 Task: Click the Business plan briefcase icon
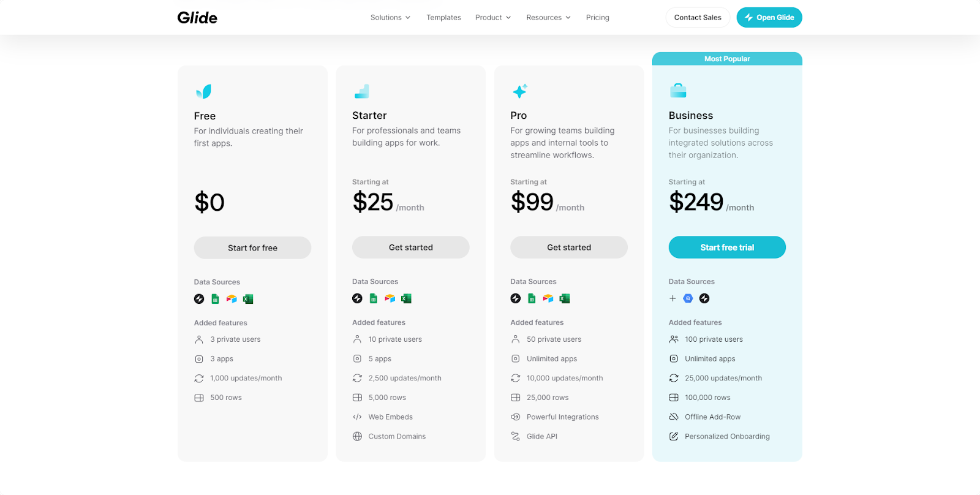point(678,91)
